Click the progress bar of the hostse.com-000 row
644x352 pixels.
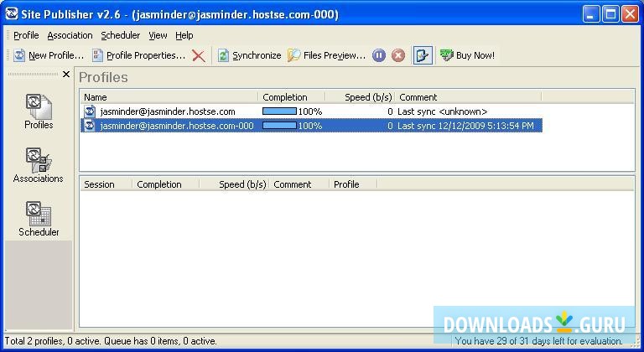pos(279,125)
